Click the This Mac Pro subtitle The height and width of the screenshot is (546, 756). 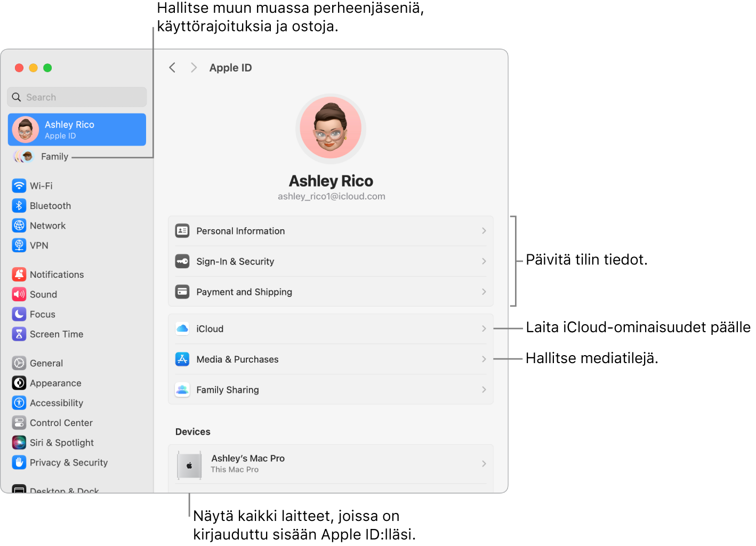235,470
